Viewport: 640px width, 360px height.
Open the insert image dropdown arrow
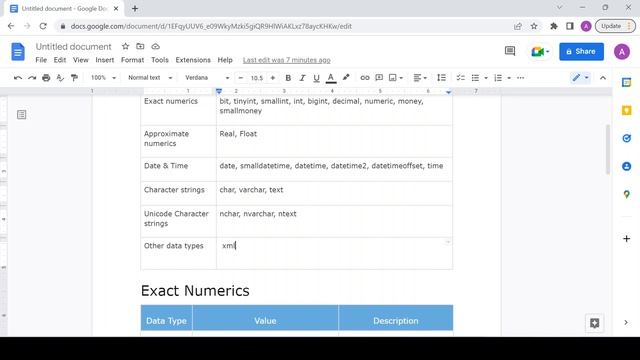click(401, 78)
